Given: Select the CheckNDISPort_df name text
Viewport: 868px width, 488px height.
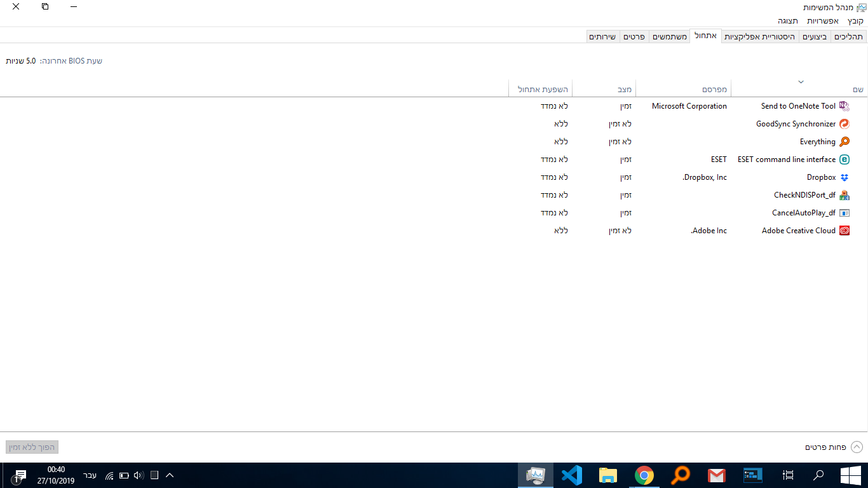Looking at the screenshot, I should [x=804, y=195].
